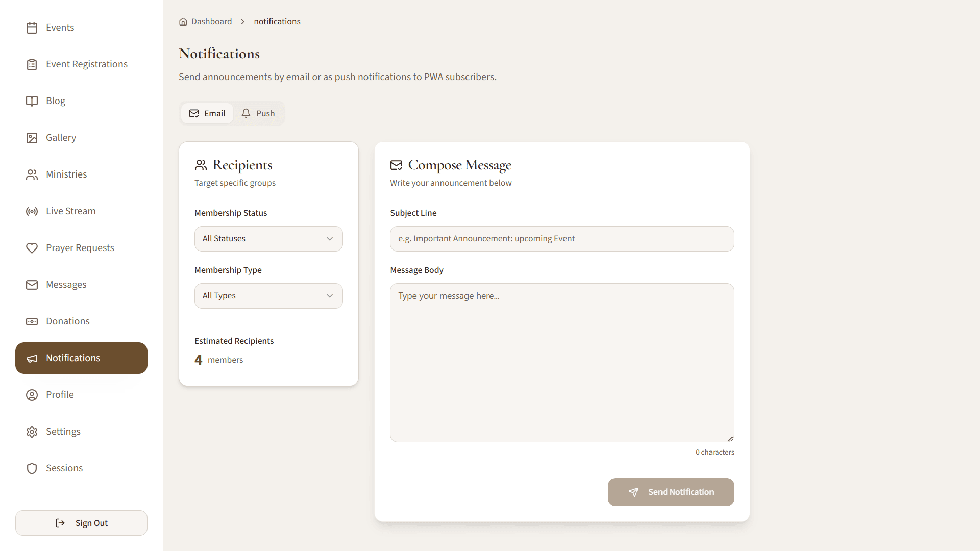
Task: Click the Ministries people icon
Action: (x=32, y=174)
